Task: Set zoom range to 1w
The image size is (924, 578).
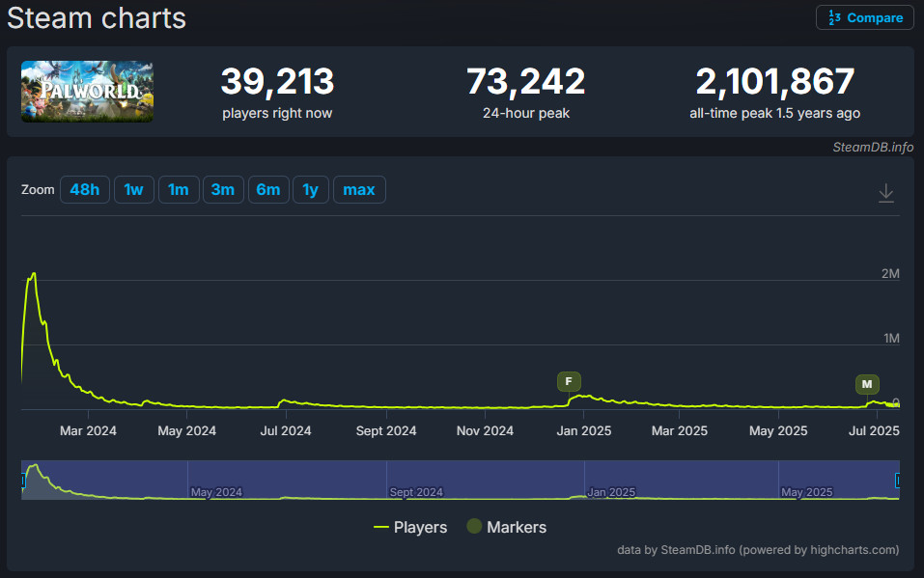Action: click(134, 190)
